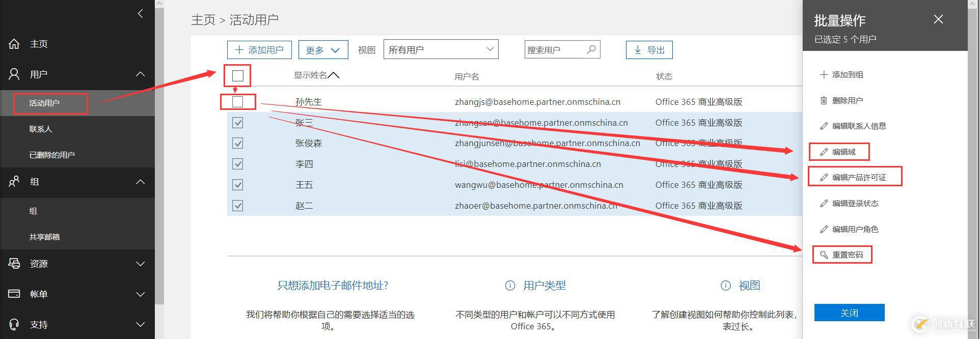Click the export download arrow icon
Screen dimensions: 980x339
tap(637, 50)
